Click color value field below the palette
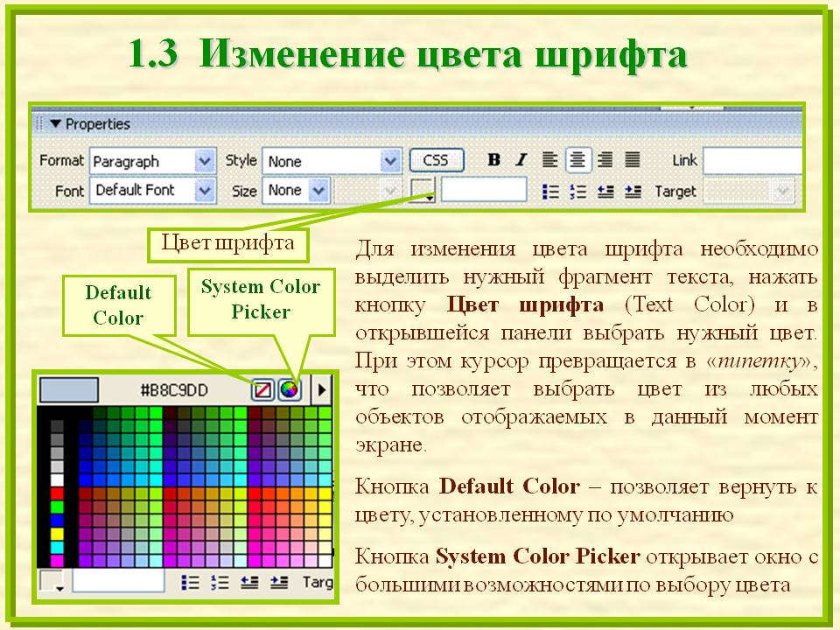This screenshot has width=840, height=630. point(118,581)
